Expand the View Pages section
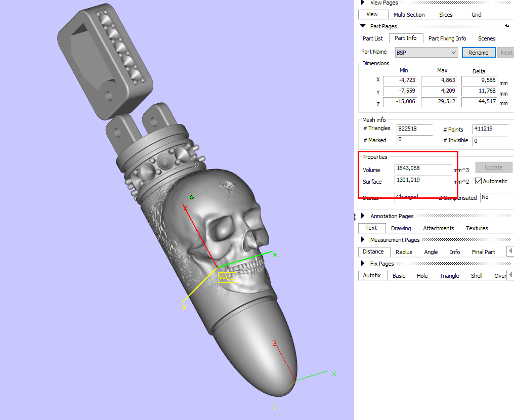 point(363,3)
